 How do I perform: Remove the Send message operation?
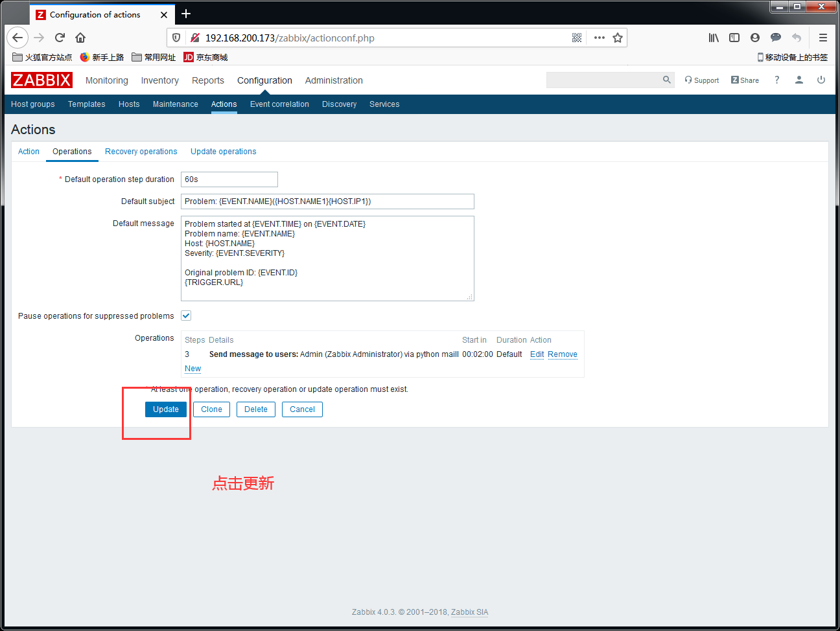click(563, 354)
